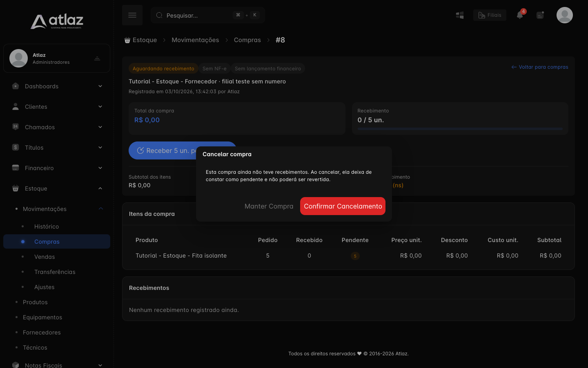Click the Recebimento progress bar
Screen dimensions: 588x368
(x=460, y=129)
